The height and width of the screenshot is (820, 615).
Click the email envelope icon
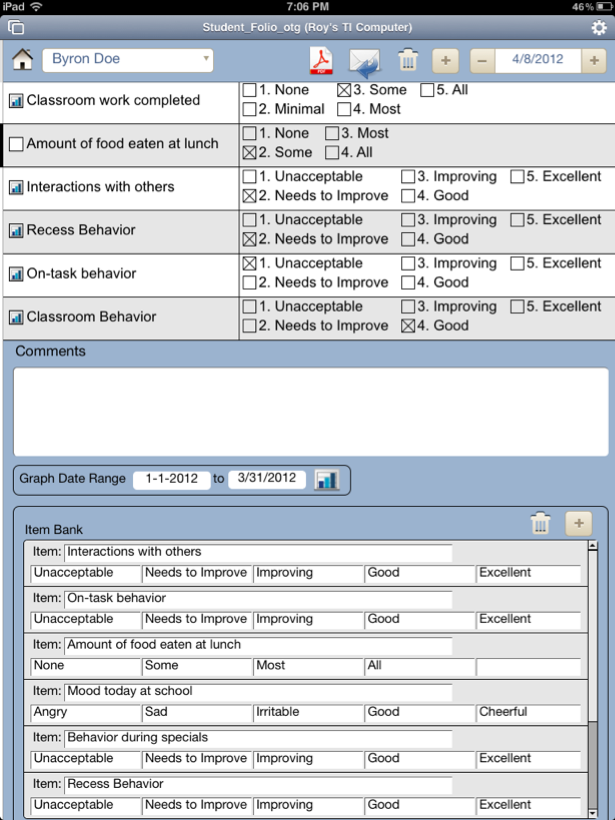(x=365, y=61)
